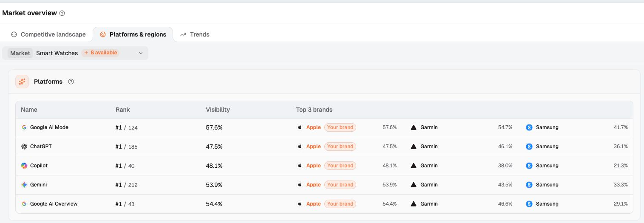Open the Market Smart Watches dropdown

75,53
